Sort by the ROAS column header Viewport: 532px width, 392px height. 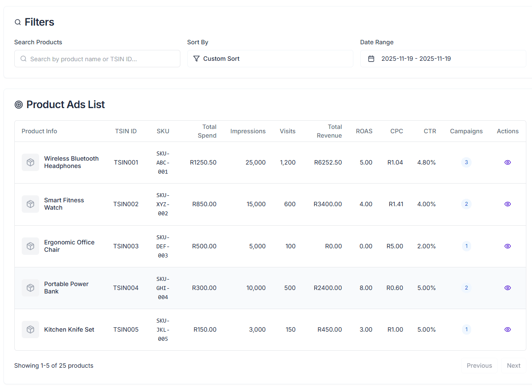(x=364, y=131)
